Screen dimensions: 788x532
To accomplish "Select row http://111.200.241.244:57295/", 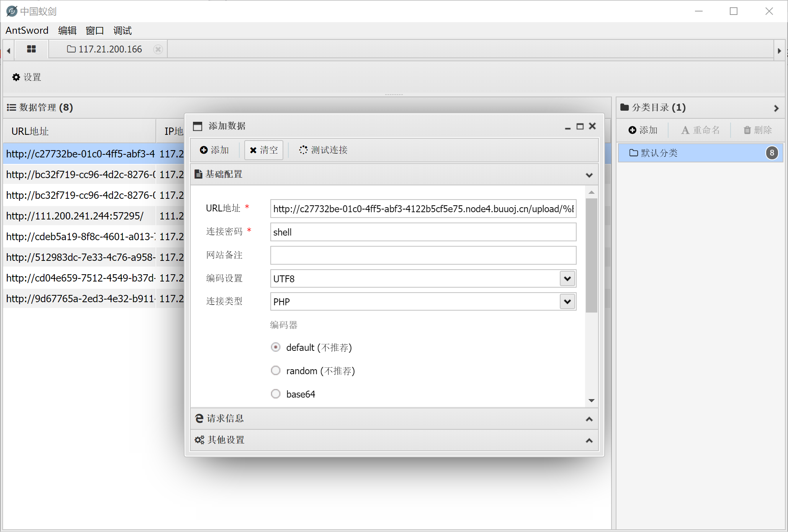I will point(93,216).
